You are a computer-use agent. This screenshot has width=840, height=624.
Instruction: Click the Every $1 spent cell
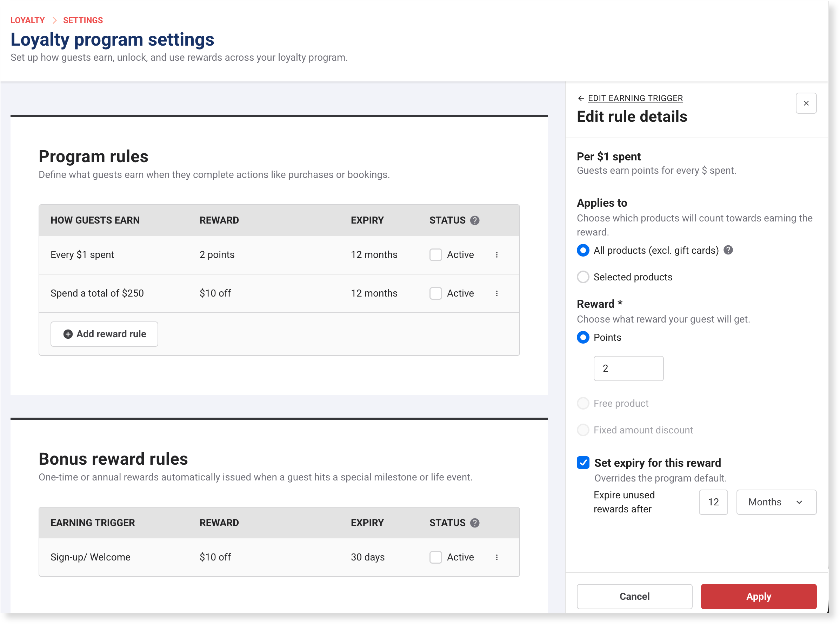pyautogui.click(x=82, y=255)
